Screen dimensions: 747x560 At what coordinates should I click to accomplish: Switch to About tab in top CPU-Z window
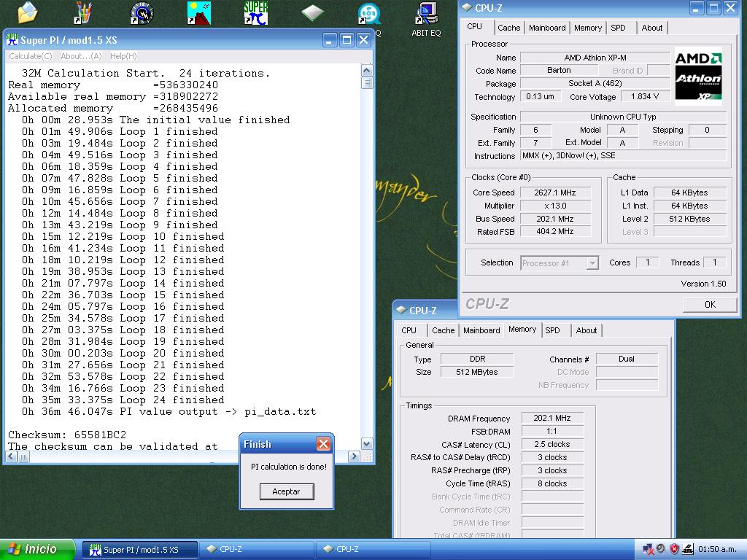coord(651,28)
